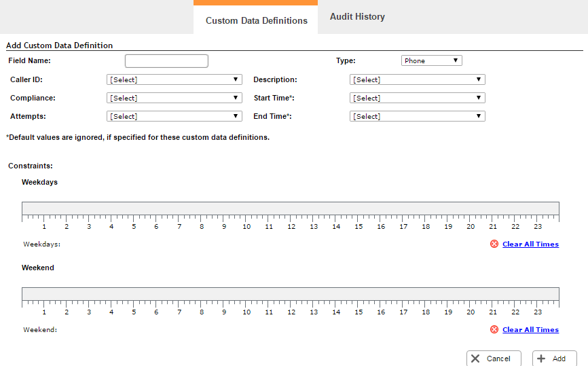The height and width of the screenshot is (366, 588).
Task: Click Clear All Times link for Weekdays
Action: (x=530, y=244)
